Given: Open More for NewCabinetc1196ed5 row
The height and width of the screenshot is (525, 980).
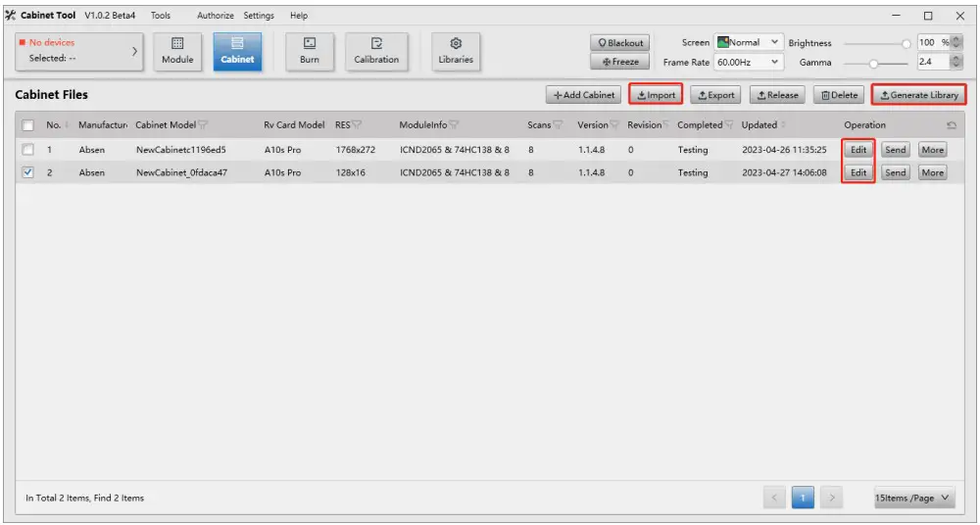Looking at the screenshot, I should [x=932, y=150].
